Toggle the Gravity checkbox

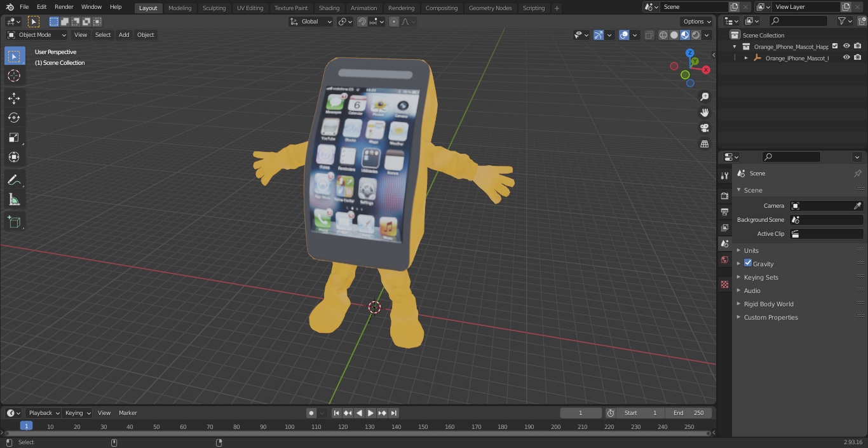[748, 263]
